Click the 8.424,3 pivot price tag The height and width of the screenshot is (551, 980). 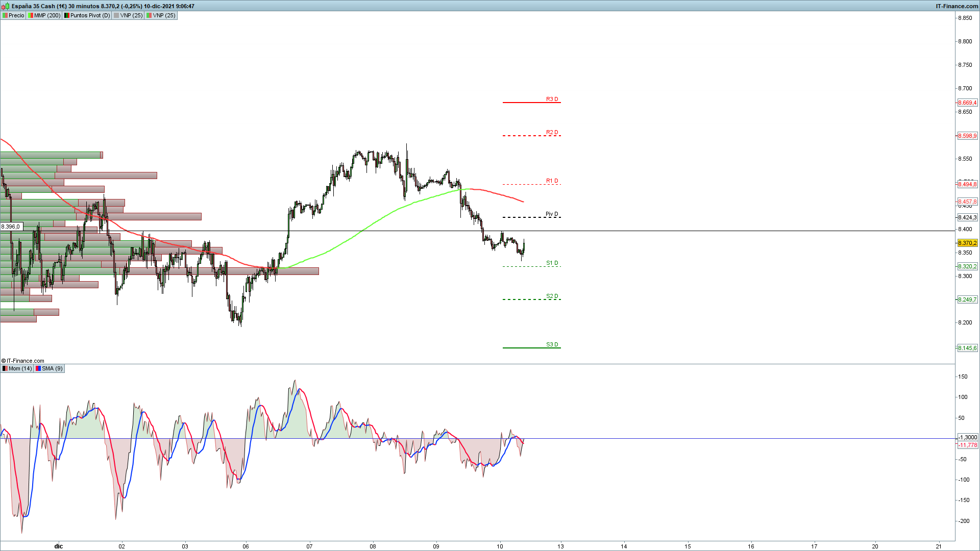click(x=967, y=217)
